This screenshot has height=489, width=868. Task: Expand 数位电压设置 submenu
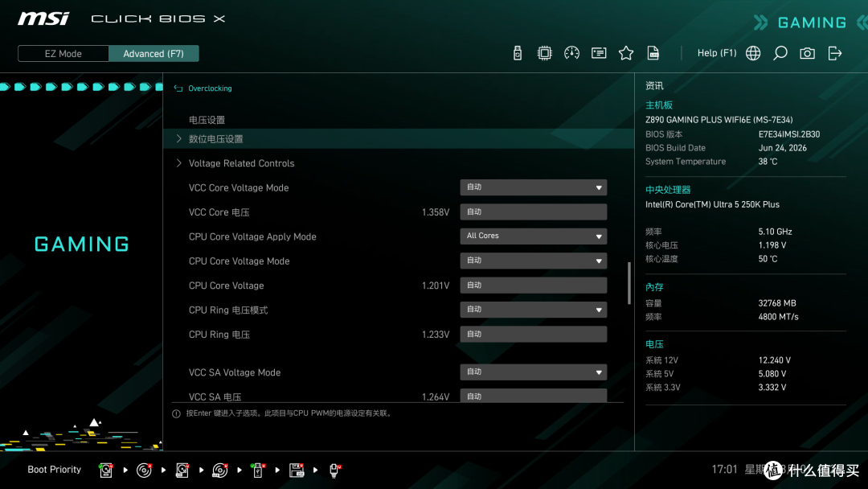coord(399,139)
